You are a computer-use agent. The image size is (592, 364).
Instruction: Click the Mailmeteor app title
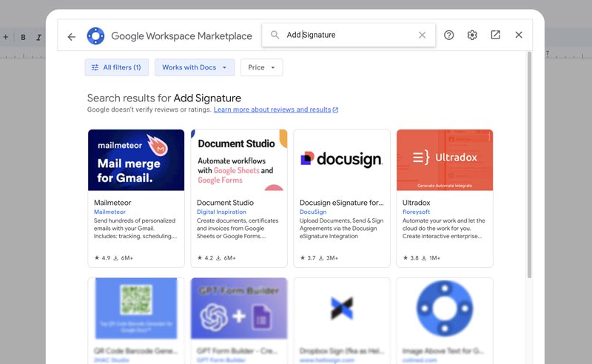[112, 203]
